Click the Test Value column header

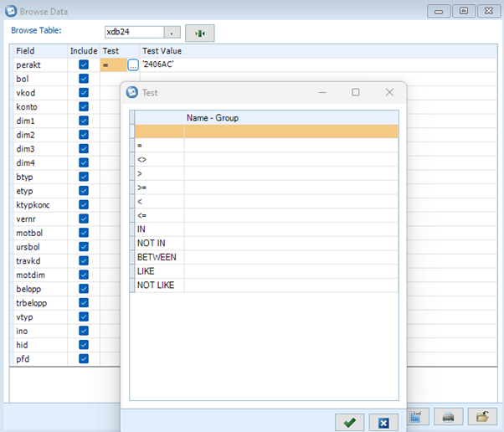[318, 51]
